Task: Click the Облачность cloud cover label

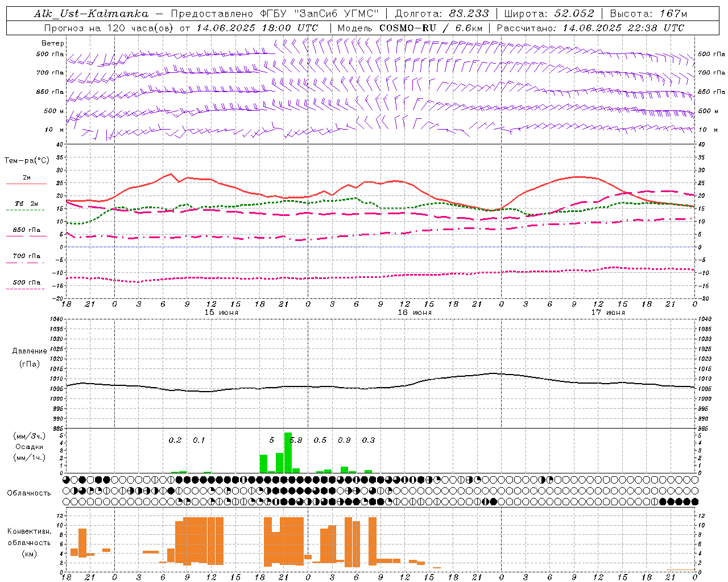Action: [29, 493]
